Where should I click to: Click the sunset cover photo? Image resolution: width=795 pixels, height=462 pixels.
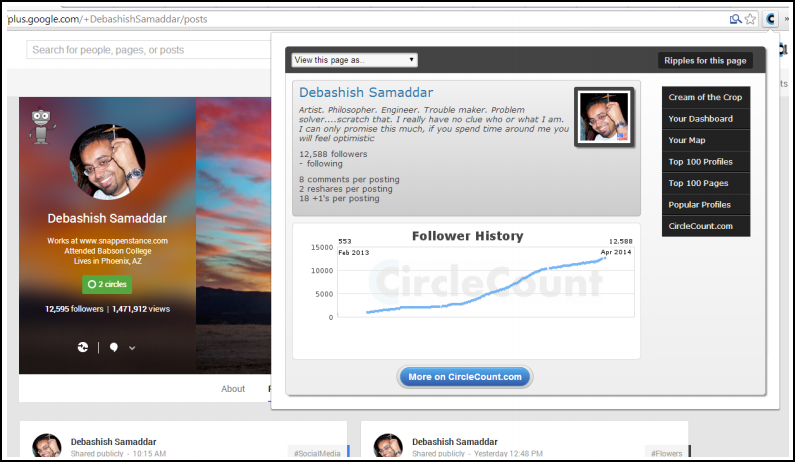[233, 235]
